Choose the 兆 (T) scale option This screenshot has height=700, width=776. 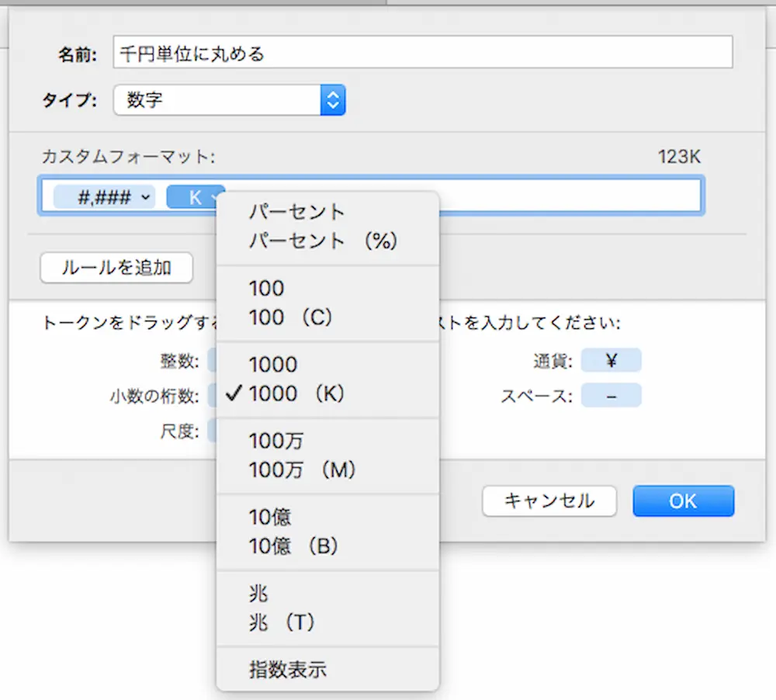[282, 622]
